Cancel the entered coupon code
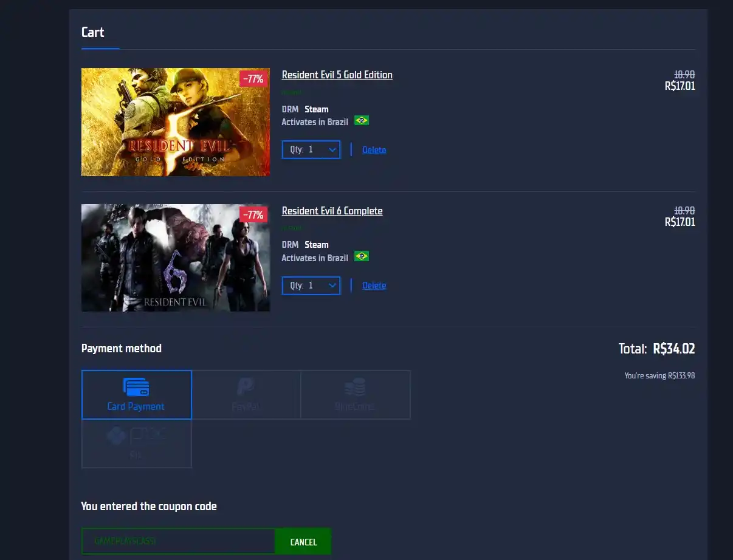The image size is (733, 560). click(x=303, y=542)
